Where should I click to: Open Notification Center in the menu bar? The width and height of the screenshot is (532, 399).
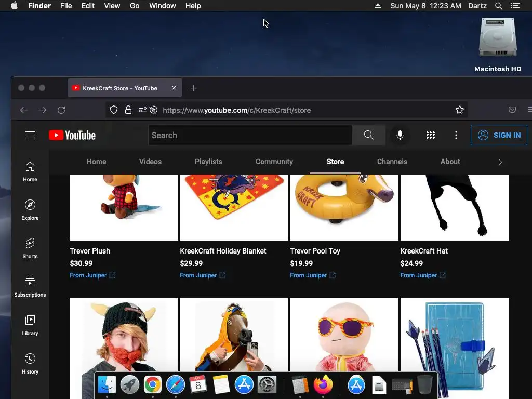515,6
